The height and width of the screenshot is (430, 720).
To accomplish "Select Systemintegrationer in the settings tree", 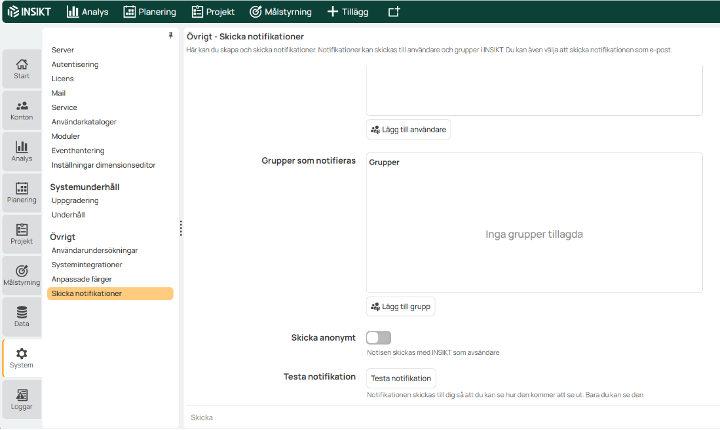I will (x=87, y=264).
